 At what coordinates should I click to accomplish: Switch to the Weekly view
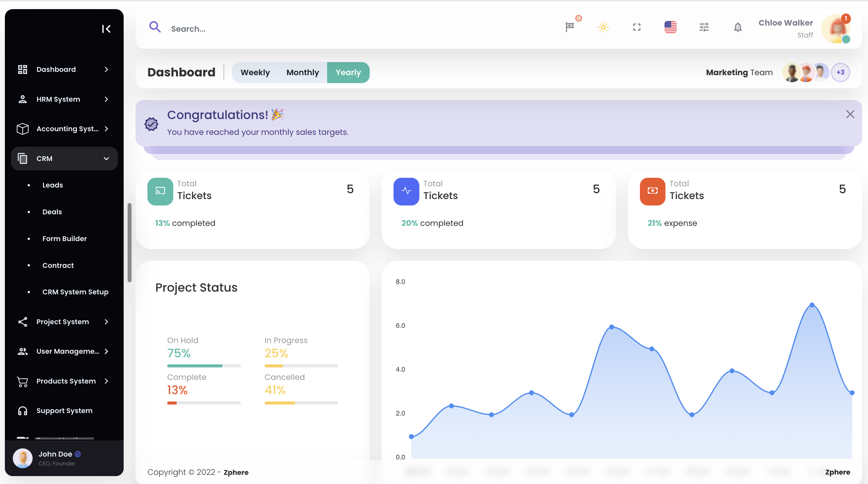pos(255,72)
